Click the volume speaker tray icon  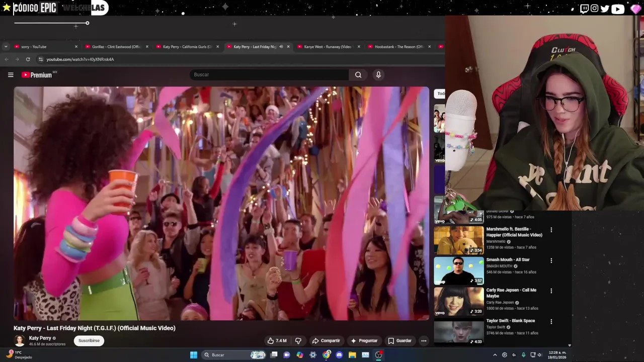(540, 355)
